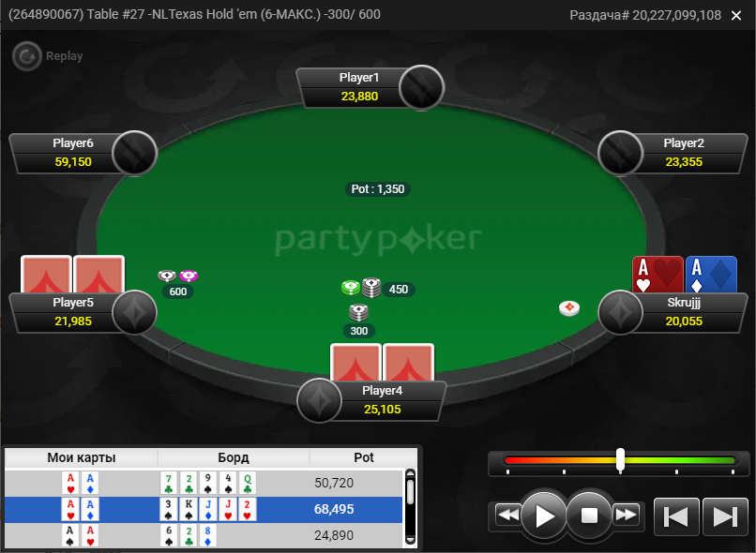Screen dimensions: 756x553
Task: Stop the hand replay
Action: pos(589,516)
